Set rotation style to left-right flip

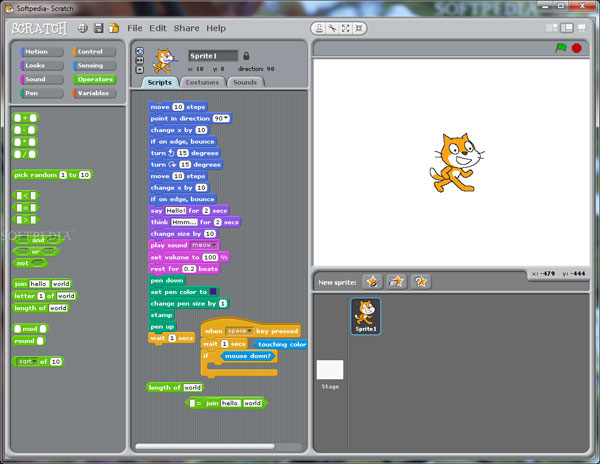pyautogui.click(x=140, y=60)
